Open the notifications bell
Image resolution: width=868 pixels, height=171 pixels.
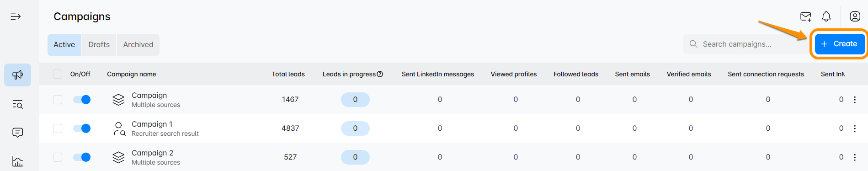pos(826,16)
